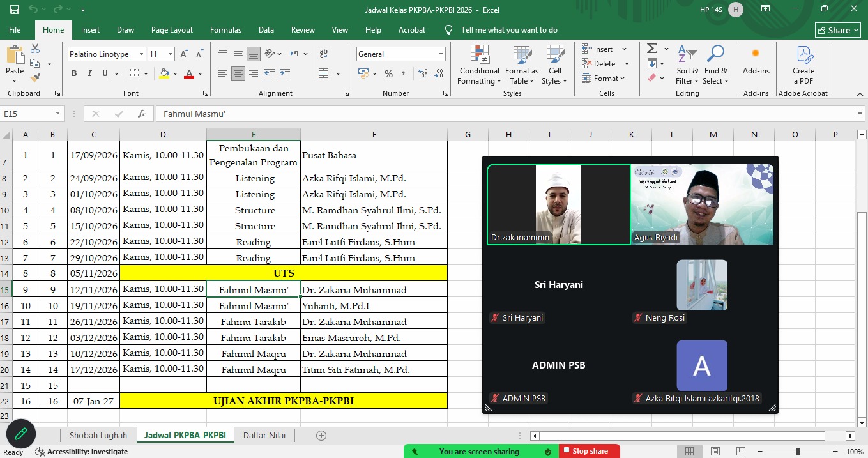
Task: Open the Cell Styles gallery
Action: tap(555, 65)
